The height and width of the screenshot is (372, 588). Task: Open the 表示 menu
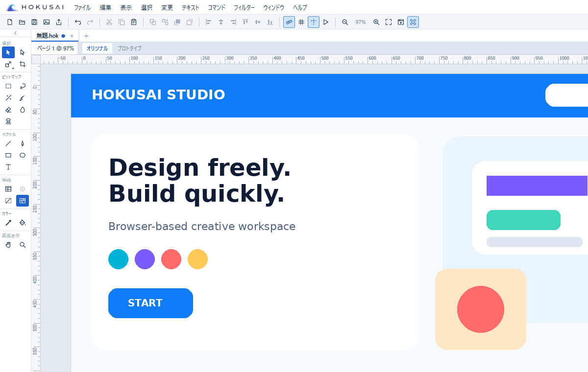click(126, 8)
